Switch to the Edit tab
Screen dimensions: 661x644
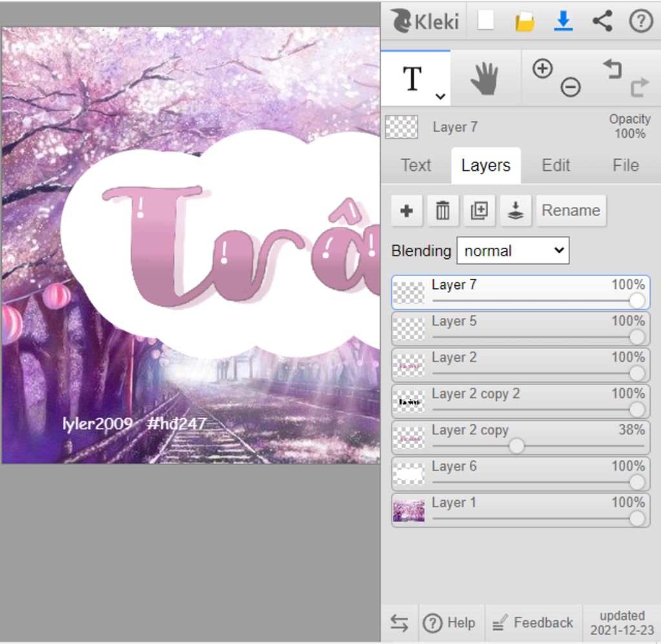[x=556, y=165]
